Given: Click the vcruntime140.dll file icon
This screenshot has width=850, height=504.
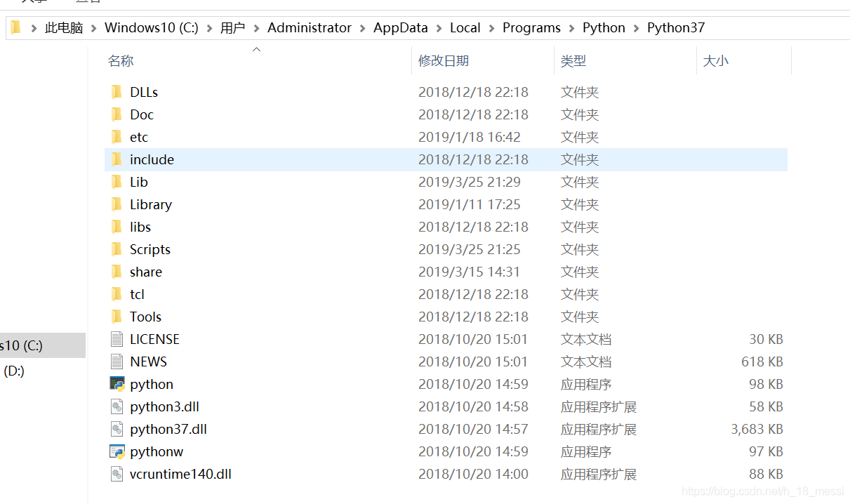Looking at the screenshot, I should click(x=117, y=474).
